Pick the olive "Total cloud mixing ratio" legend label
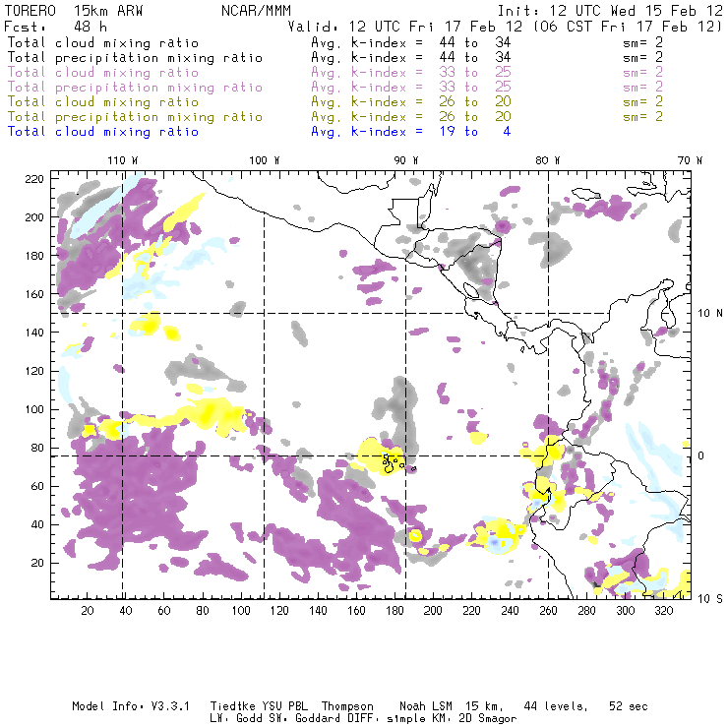The width and height of the screenshot is (728, 728). [103, 101]
